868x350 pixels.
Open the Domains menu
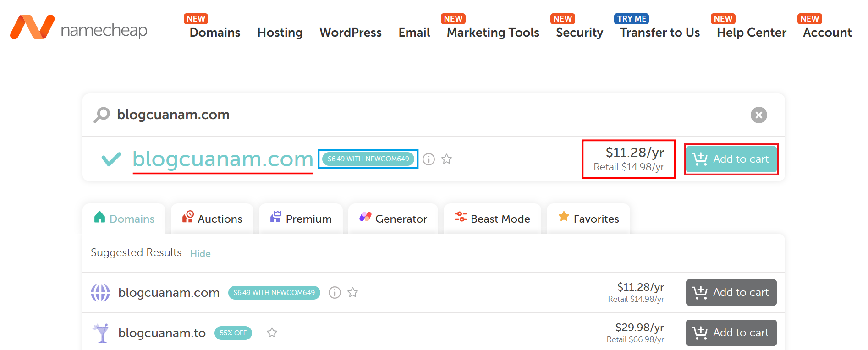(x=215, y=33)
